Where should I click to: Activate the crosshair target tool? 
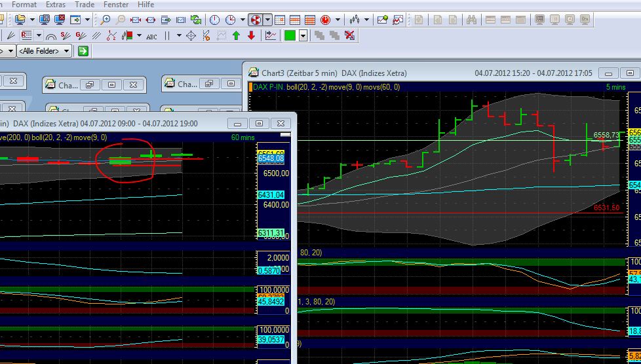point(191,35)
